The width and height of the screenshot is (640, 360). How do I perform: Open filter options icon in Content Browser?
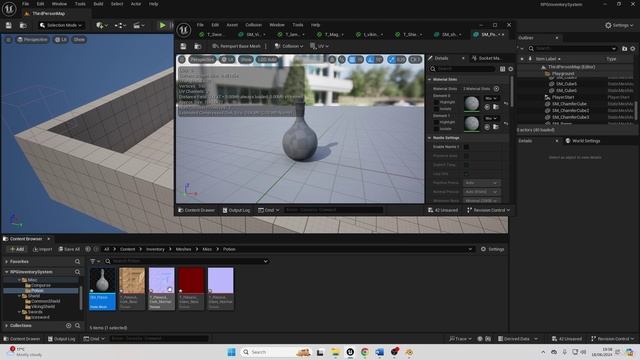coord(95,261)
